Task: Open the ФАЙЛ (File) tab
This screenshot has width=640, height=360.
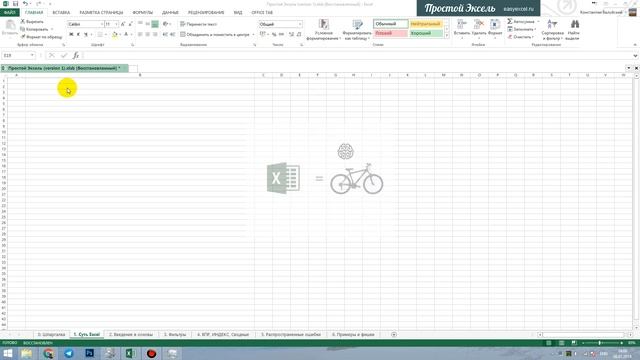Action: coord(9,13)
